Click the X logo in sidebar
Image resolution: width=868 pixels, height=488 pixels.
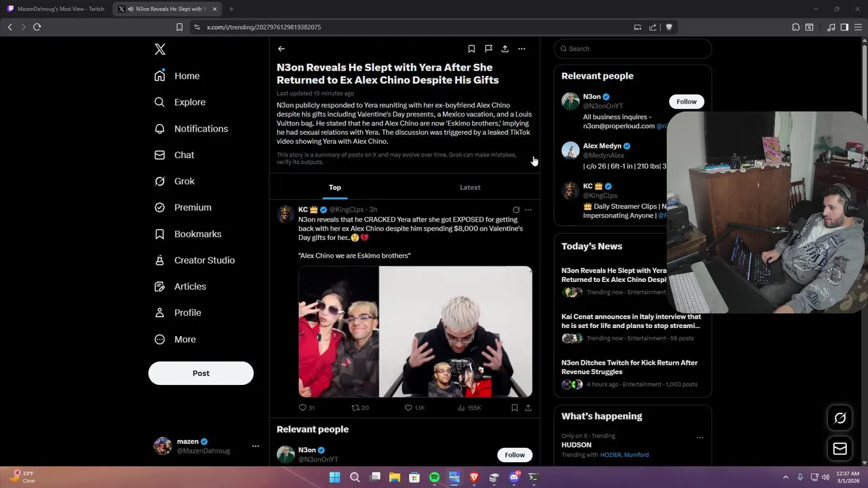click(x=160, y=49)
